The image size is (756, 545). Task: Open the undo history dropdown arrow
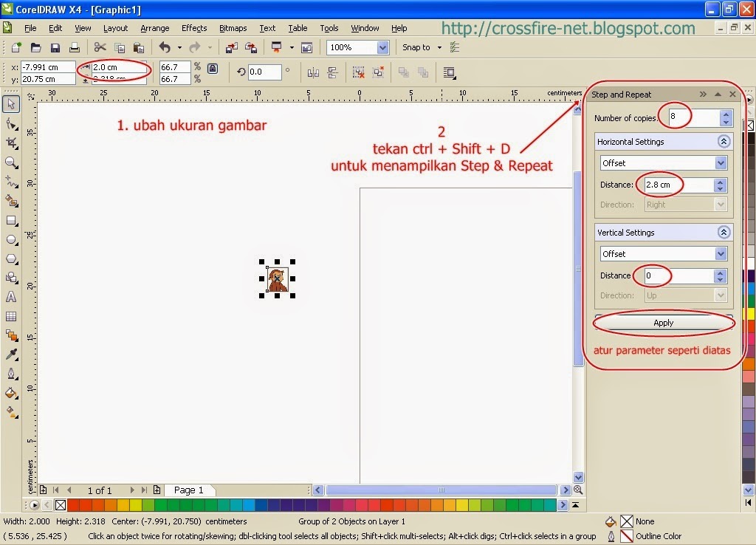click(x=179, y=47)
